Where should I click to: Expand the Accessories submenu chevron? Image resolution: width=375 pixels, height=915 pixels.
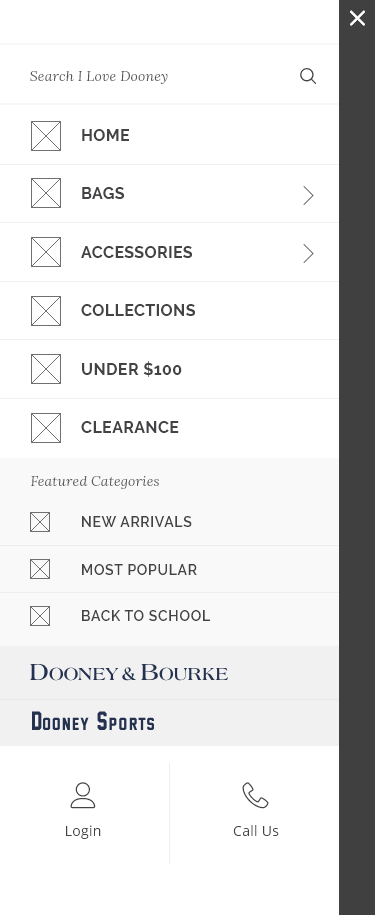(x=309, y=253)
